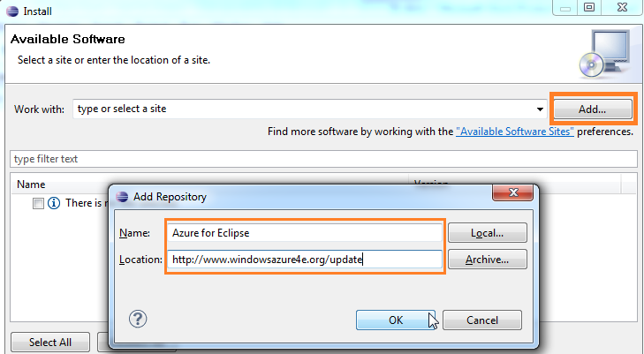Open the Available Software Sites preferences link

pos(515,132)
